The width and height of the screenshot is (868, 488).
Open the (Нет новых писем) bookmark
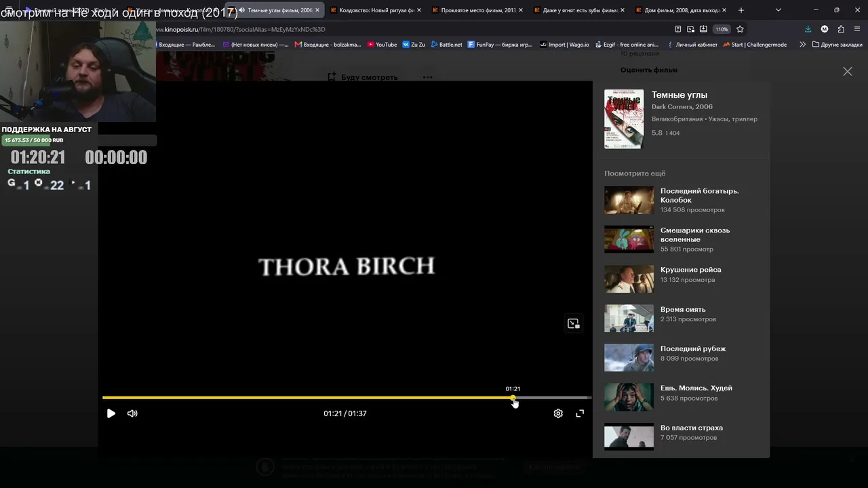coord(256,45)
